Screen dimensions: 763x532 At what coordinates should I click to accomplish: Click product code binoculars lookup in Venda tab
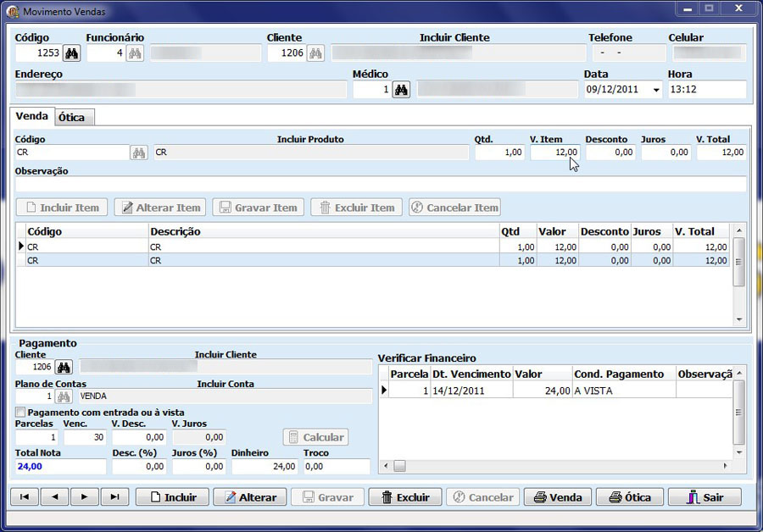coord(139,152)
